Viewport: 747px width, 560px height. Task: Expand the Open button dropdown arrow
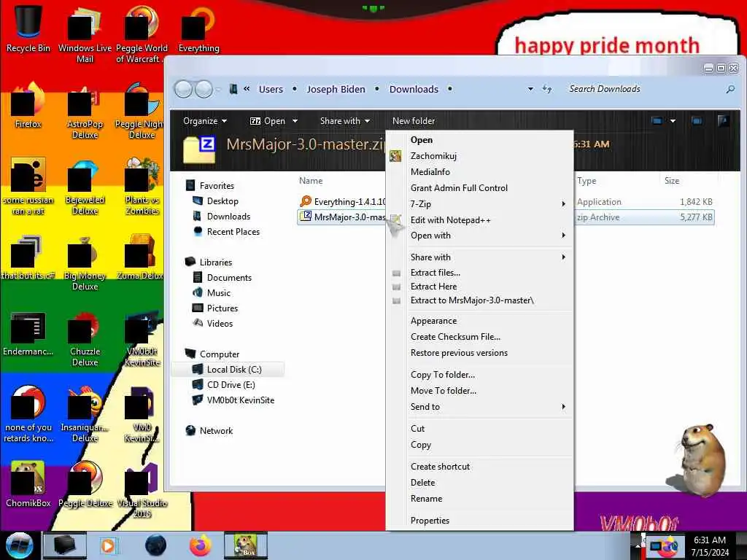click(295, 121)
